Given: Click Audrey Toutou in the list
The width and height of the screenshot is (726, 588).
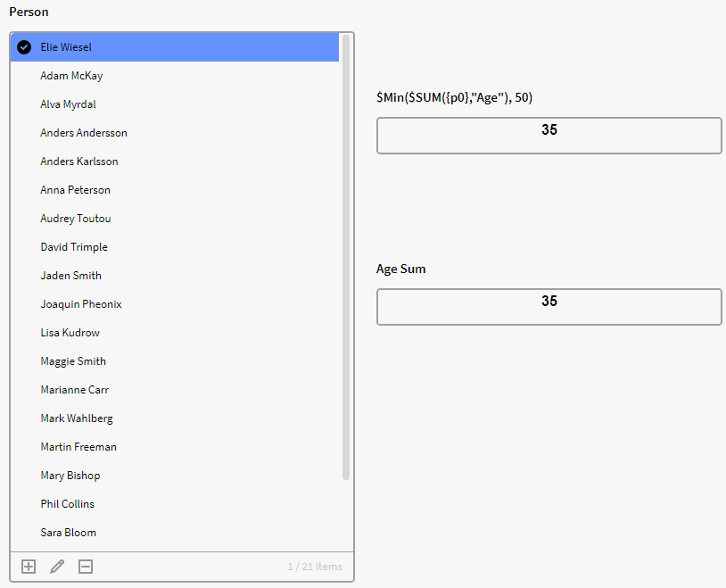Looking at the screenshot, I should 76,219.
